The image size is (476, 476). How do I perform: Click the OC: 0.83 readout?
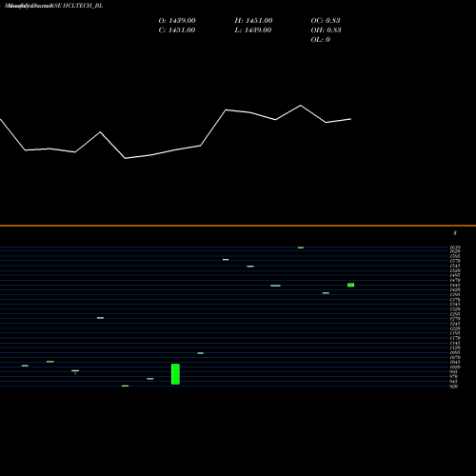click(326, 21)
